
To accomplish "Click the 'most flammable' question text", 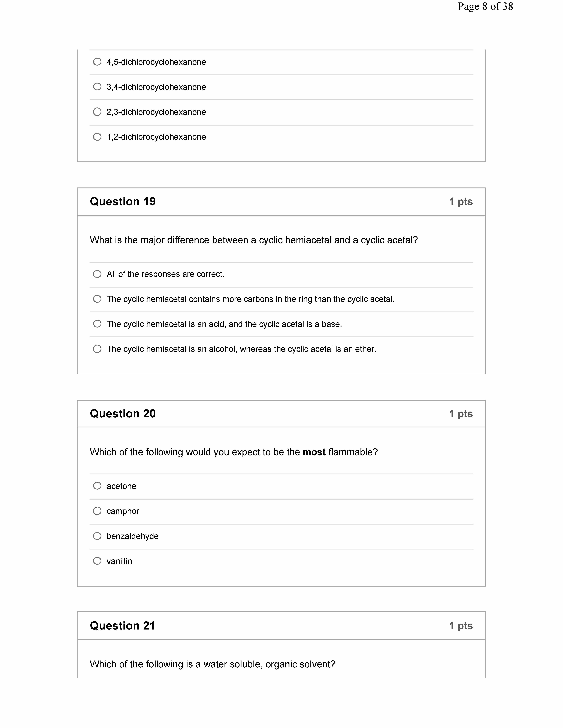I will pyautogui.click(x=234, y=452).
